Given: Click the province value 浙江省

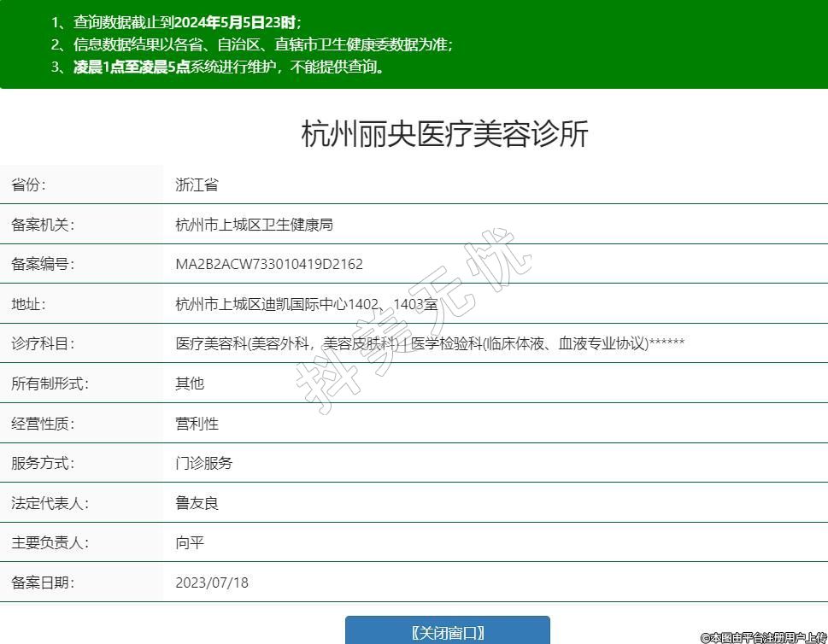Looking at the screenshot, I should (197, 184).
